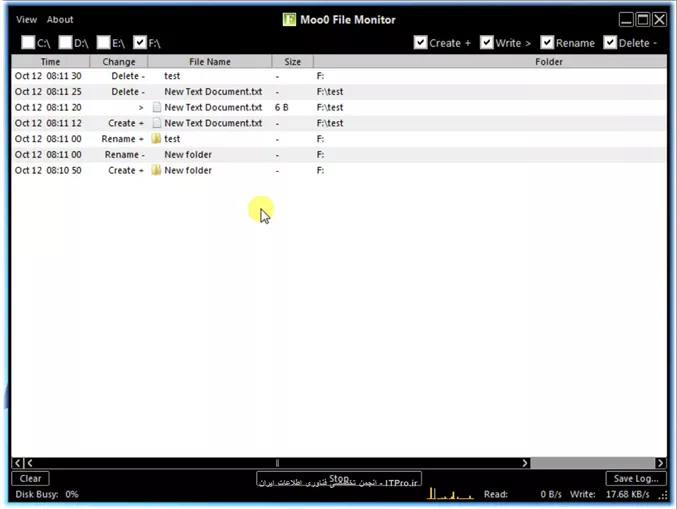The image size is (677, 509).
Task: Click the file icon in Create New Text Document row
Action: (157, 123)
